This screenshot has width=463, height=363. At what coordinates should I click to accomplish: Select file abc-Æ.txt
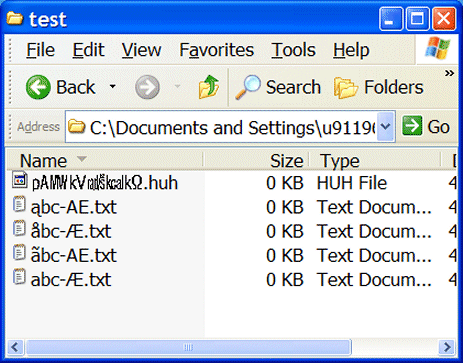(x=71, y=280)
